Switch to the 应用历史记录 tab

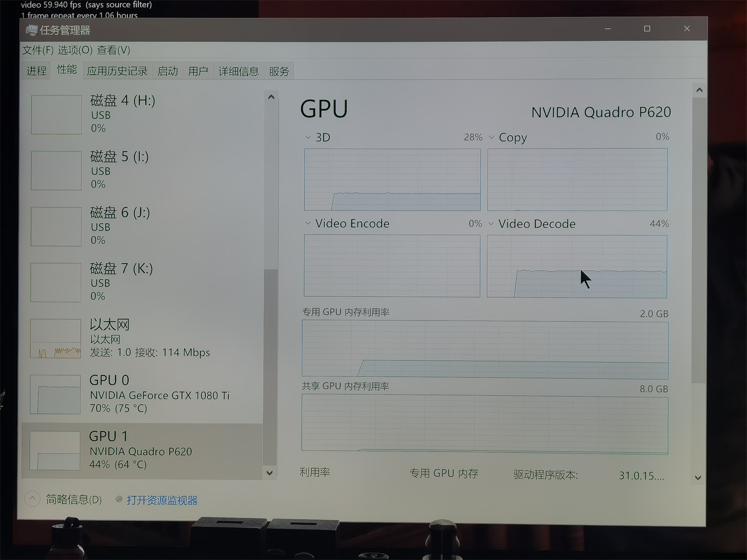pyautogui.click(x=117, y=71)
